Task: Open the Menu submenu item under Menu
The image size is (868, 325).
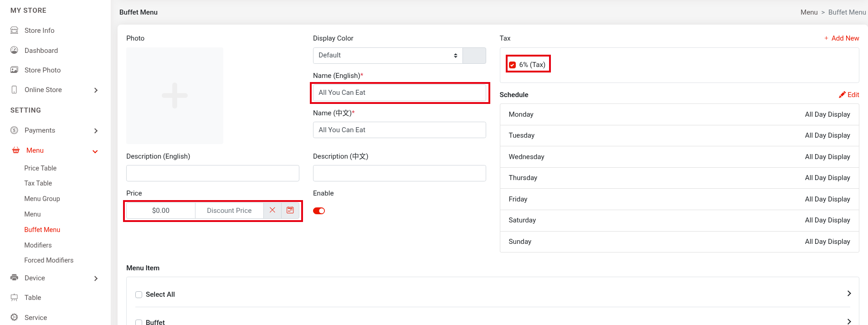Action: 32,214
